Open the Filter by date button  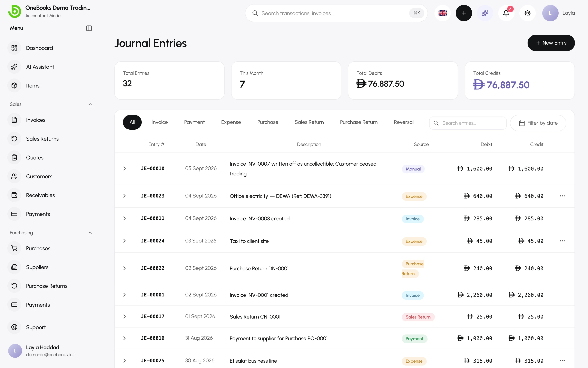click(538, 123)
